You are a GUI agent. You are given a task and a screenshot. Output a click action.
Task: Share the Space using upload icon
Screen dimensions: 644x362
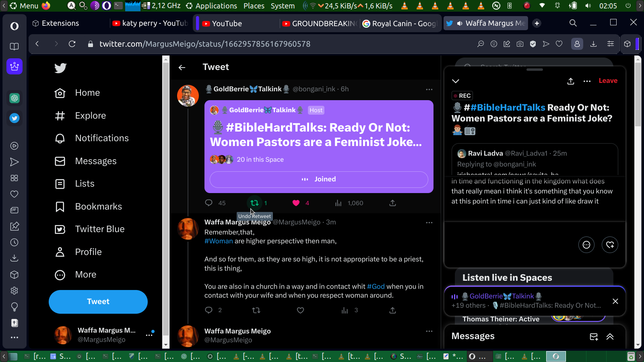(571, 81)
